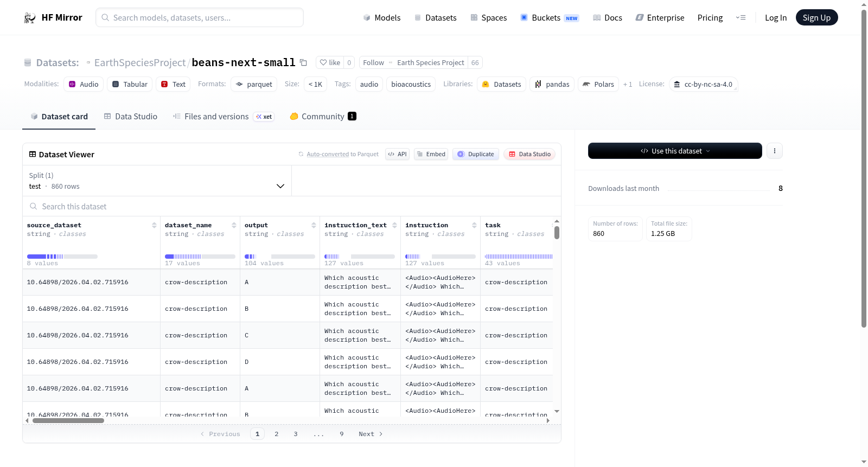Switch to the Data Studio tab
This screenshot has height=467, width=868.
131,116
